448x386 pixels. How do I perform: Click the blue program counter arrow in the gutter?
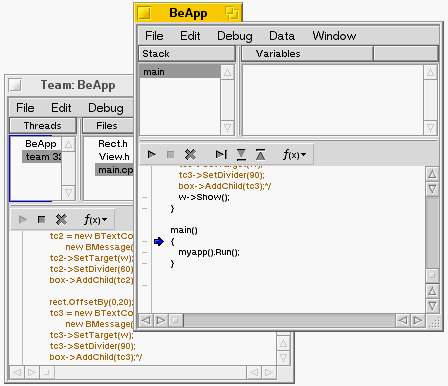coord(159,241)
